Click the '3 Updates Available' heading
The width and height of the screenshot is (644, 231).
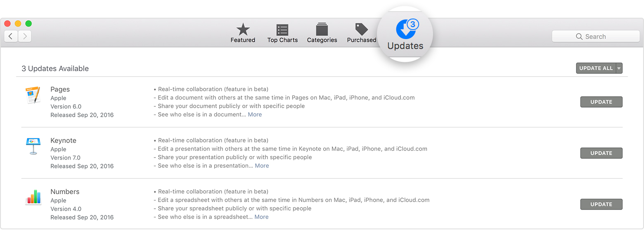coord(55,68)
